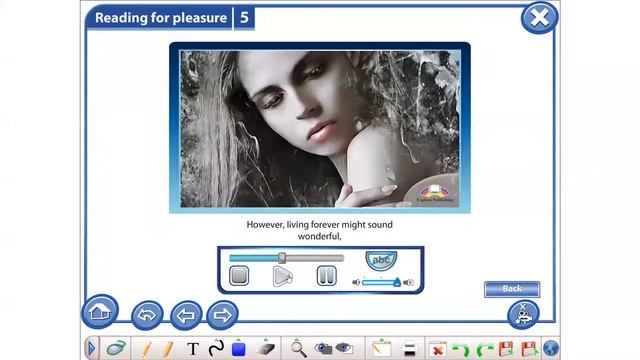Expand the bottom toolbar with blue triangle
This screenshot has width=640, height=360.
91,349
